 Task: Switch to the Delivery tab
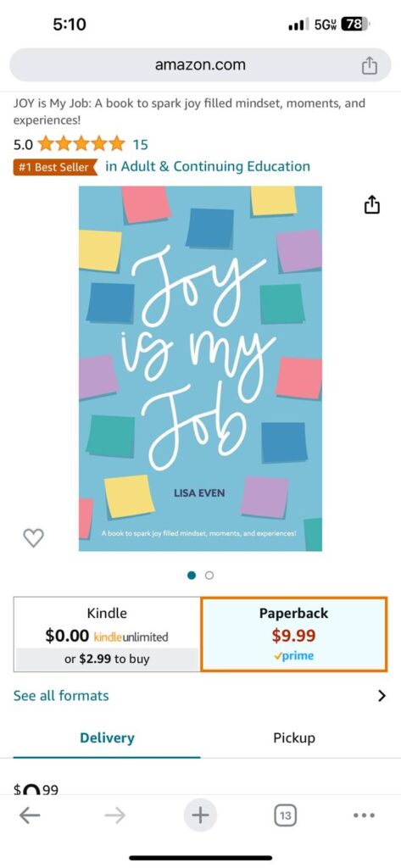point(107,738)
